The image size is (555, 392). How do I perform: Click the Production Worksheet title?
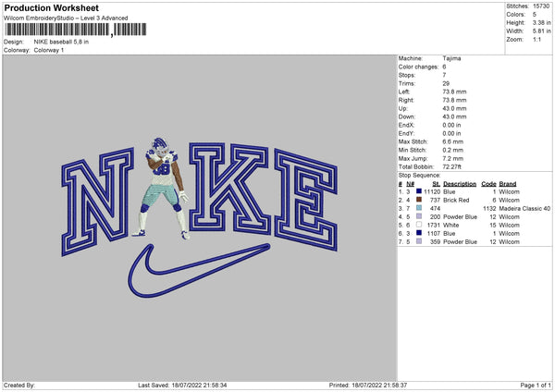[52, 7]
